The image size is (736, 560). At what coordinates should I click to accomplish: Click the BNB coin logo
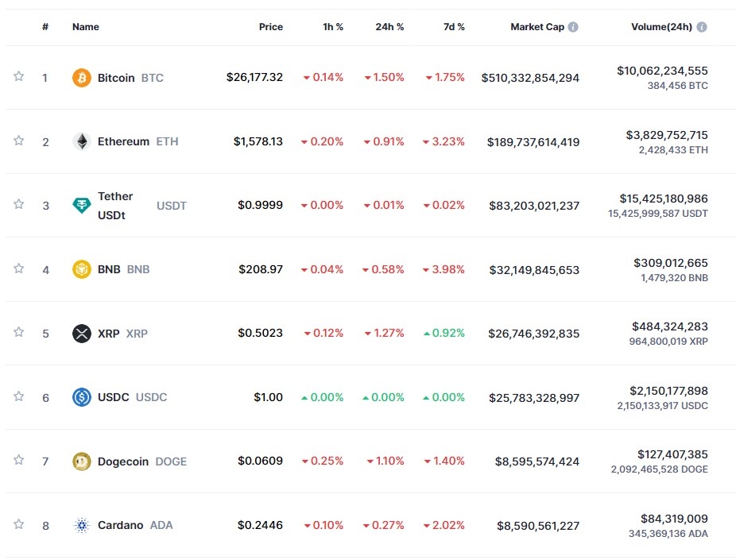[82, 269]
